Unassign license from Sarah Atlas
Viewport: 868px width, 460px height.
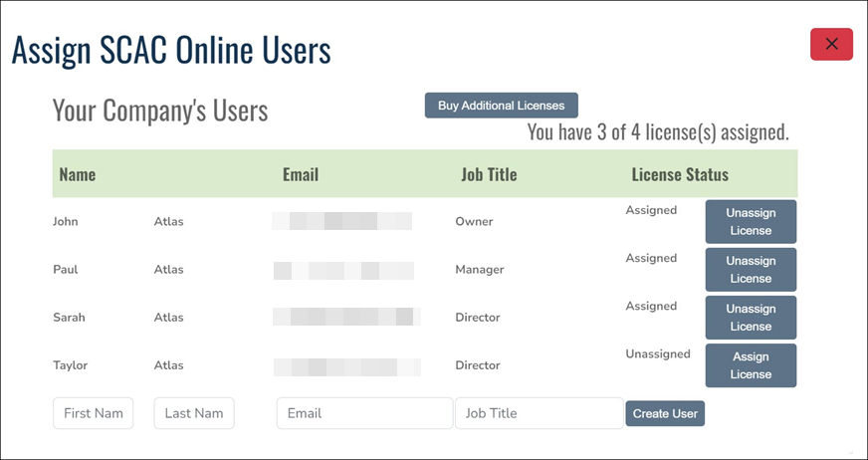[x=751, y=318]
